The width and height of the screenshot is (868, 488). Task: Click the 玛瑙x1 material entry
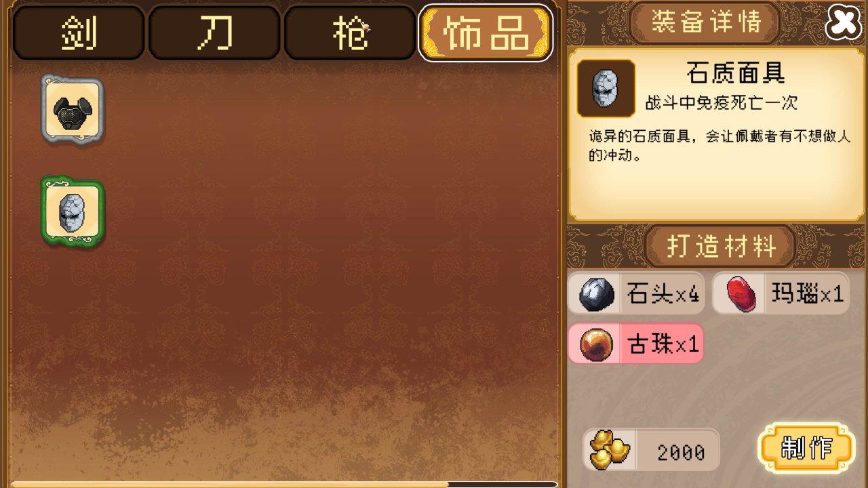781,294
